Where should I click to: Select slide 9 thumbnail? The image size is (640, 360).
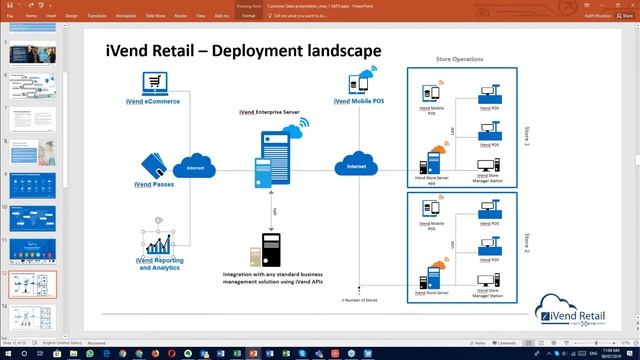[x=33, y=185]
